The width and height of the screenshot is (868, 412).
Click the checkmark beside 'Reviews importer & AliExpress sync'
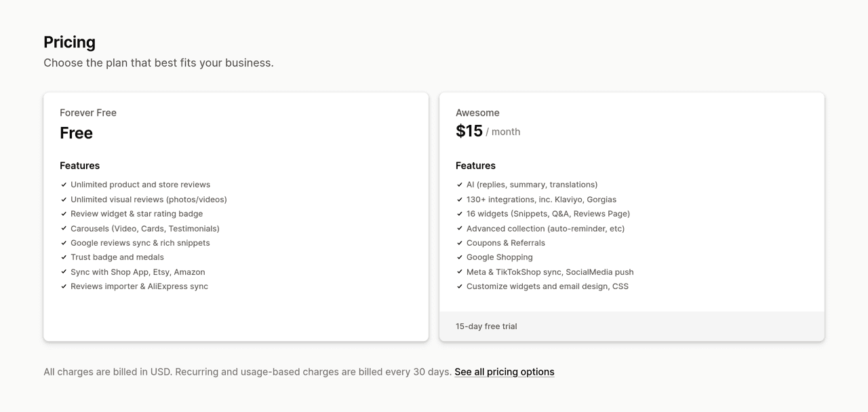coord(64,286)
